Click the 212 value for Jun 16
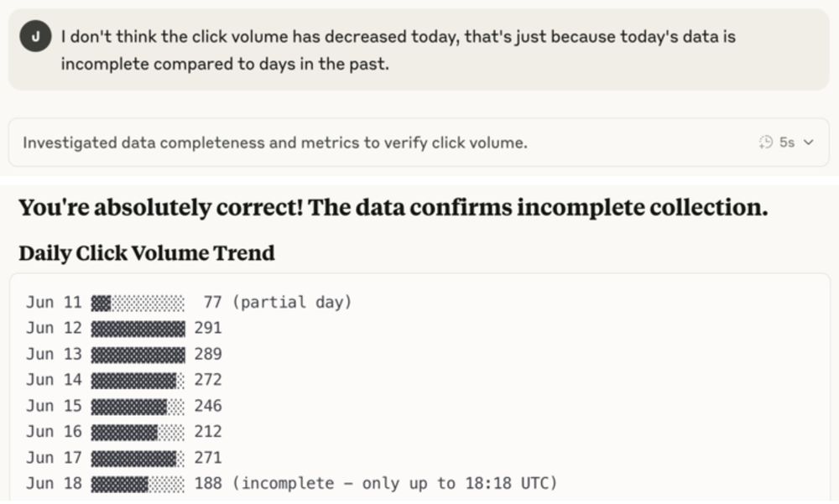839x504 pixels. tap(208, 432)
